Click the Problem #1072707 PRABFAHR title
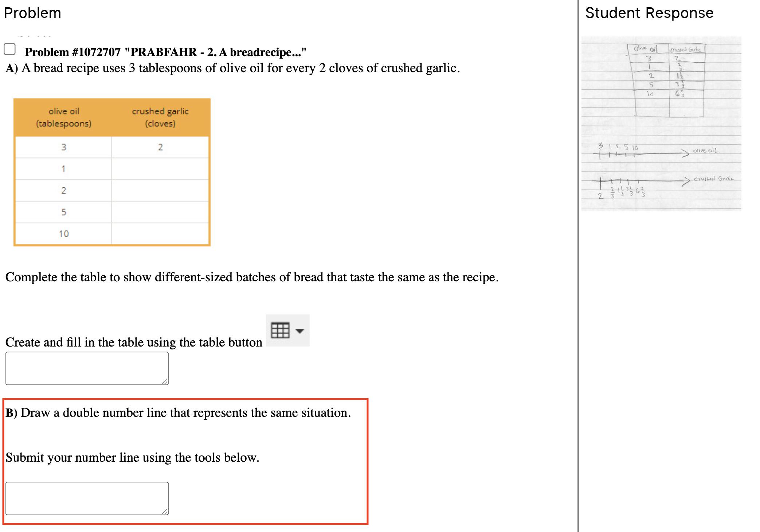 [x=165, y=52]
